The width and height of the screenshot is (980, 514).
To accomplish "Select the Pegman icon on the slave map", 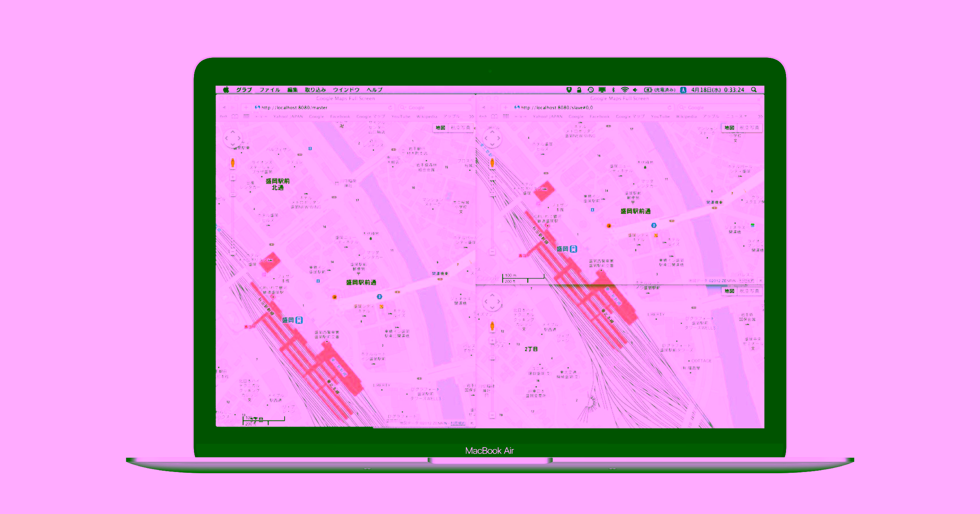I will 492,163.
